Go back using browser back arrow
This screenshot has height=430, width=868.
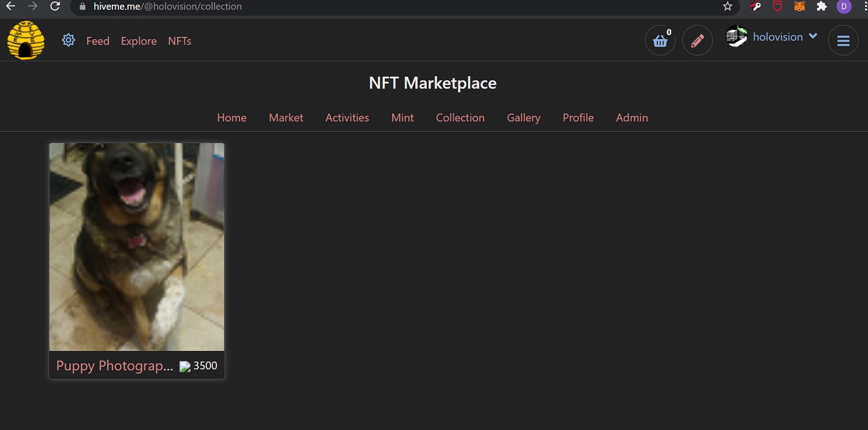[x=10, y=6]
